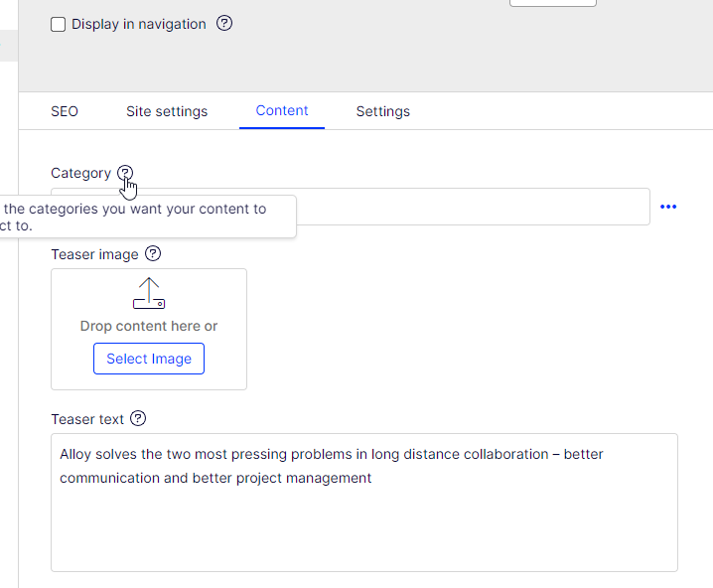Click the Teaser text label

point(87,419)
